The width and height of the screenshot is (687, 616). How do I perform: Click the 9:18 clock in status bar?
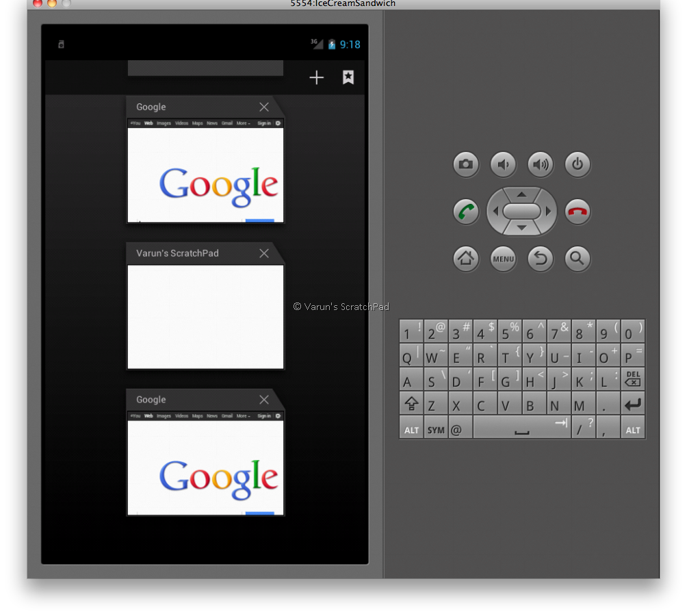click(x=350, y=44)
